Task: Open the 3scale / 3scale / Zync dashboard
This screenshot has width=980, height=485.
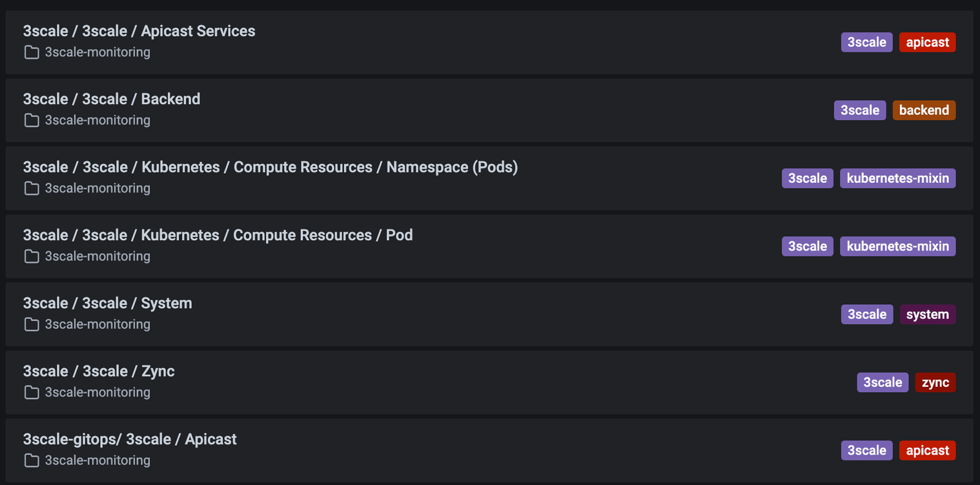Action: click(x=99, y=371)
